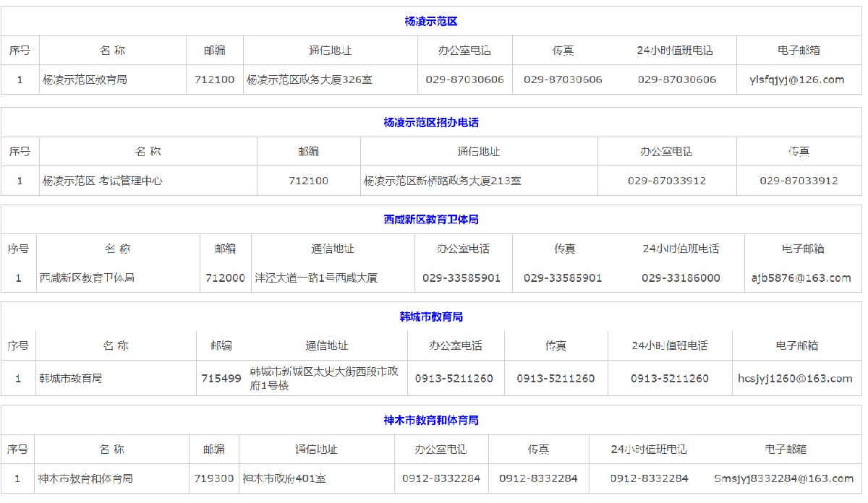Click the blue 杨凌示范区 table title heading

tap(431, 22)
